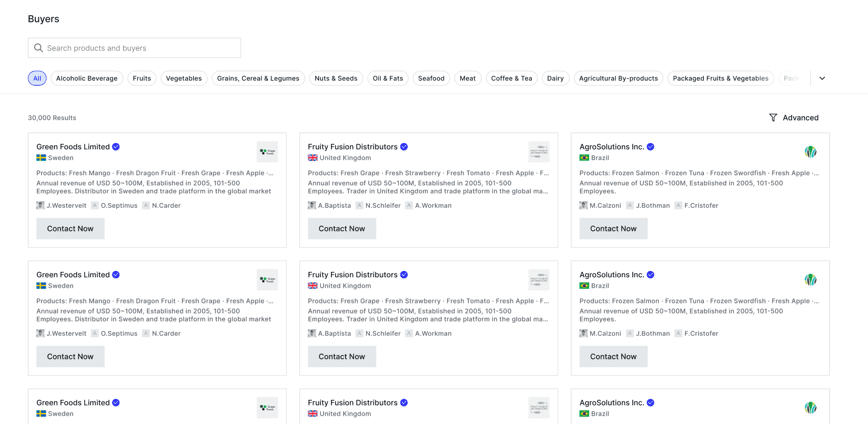Click the Green Foods logo in the first card
This screenshot has height=424, width=868.
click(267, 152)
